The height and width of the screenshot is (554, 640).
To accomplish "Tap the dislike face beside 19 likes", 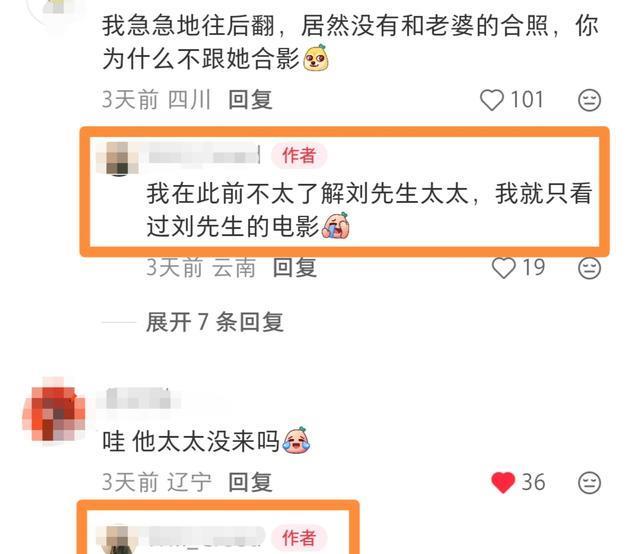I will pos(589,268).
